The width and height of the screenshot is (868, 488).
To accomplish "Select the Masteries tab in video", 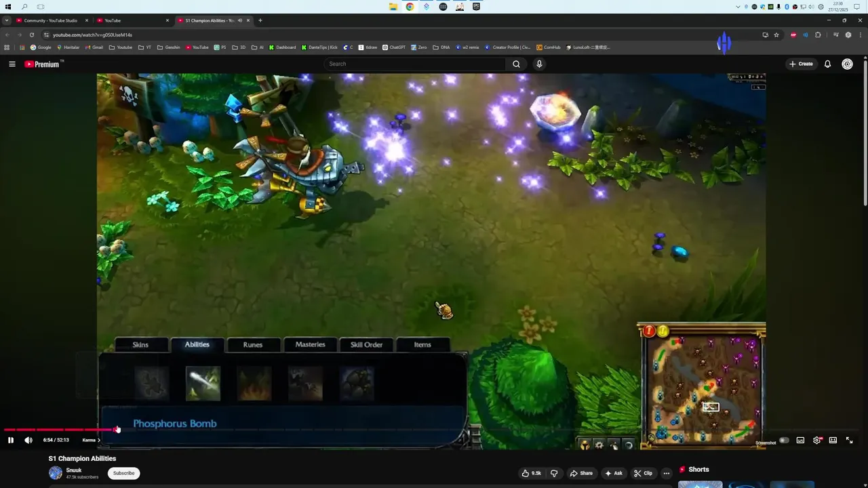I will click(x=310, y=344).
